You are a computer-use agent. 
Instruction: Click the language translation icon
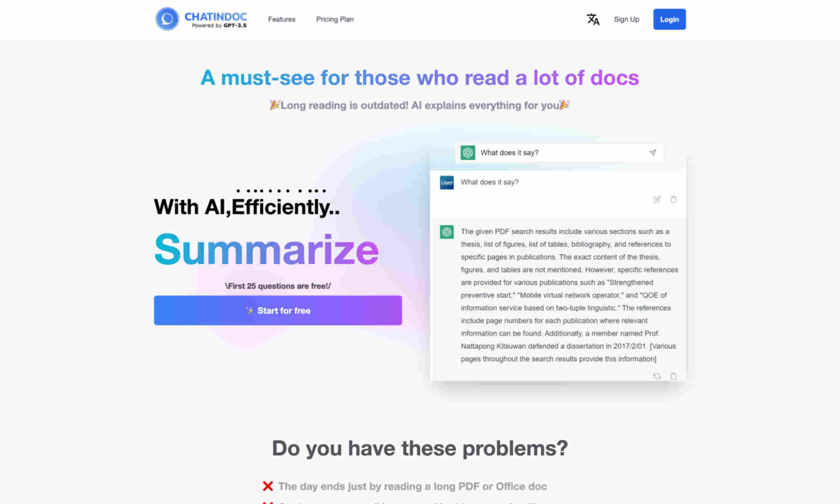pyautogui.click(x=593, y=19)
